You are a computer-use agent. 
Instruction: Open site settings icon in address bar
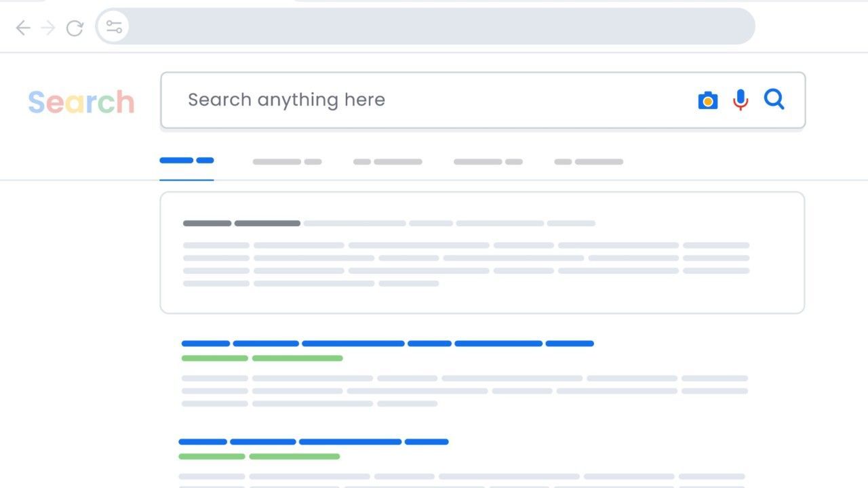click(x=114, y=27)
